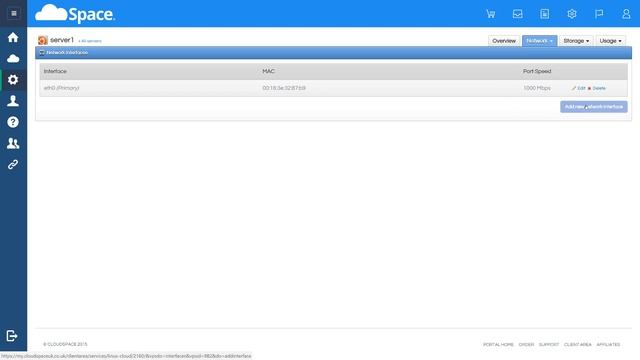Click the Port Speed column header
Viewport: 640px width, 360px height.
(537, 71)
